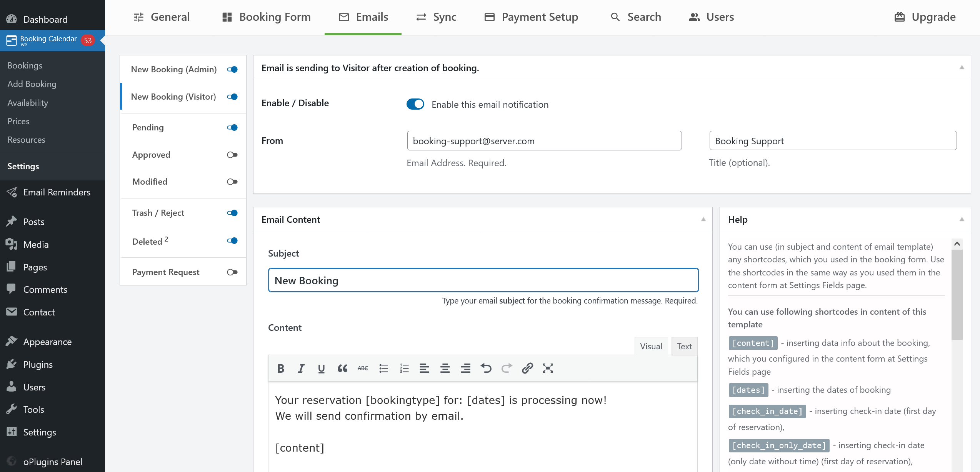Apply strikethrough with the ABC icon
The image size is (980, 472).
363,369
